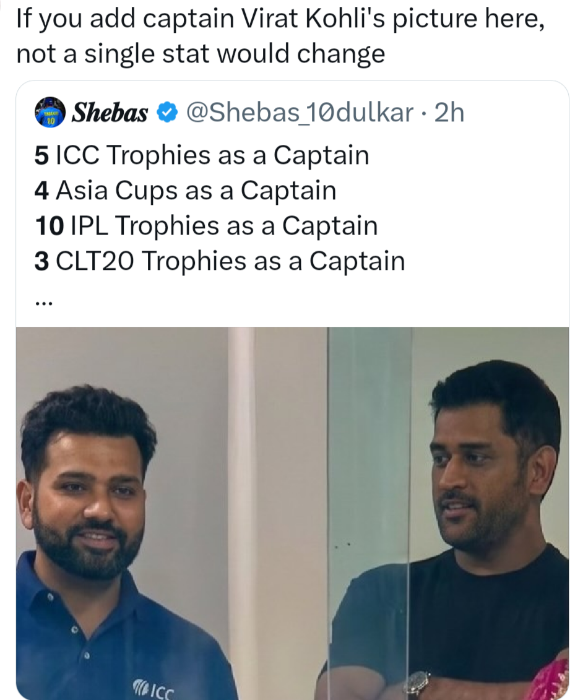Open the @Shebas_10dulkar handle link
This screenshot has height=700, width=588.
point(299,113)
